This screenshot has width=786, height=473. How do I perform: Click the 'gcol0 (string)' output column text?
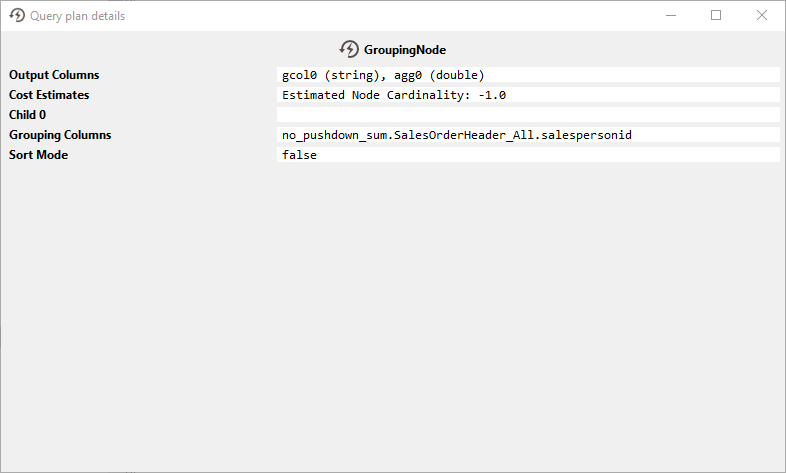coord(329,75)
